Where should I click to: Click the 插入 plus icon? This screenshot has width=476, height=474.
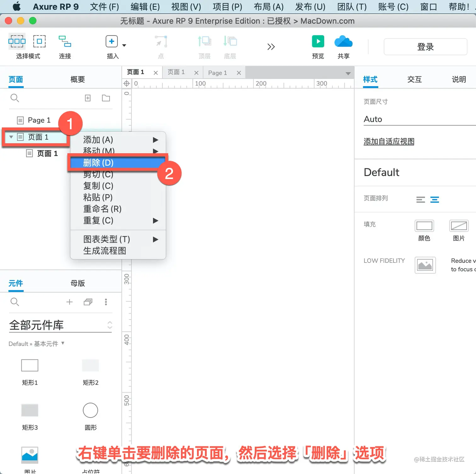pyautogui.click(x=111, y=41)
